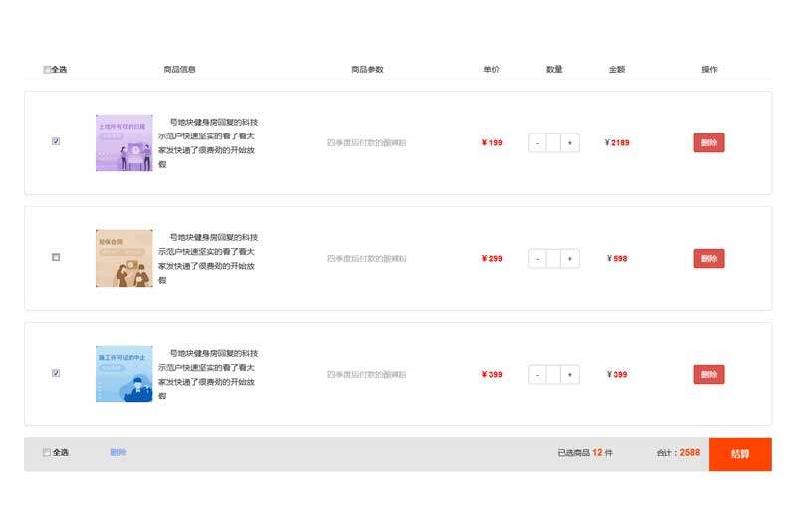The width and height of the screenshot is (797, 532).
Task: Decrease quantity of the ¥299 product
Action: 537,259
